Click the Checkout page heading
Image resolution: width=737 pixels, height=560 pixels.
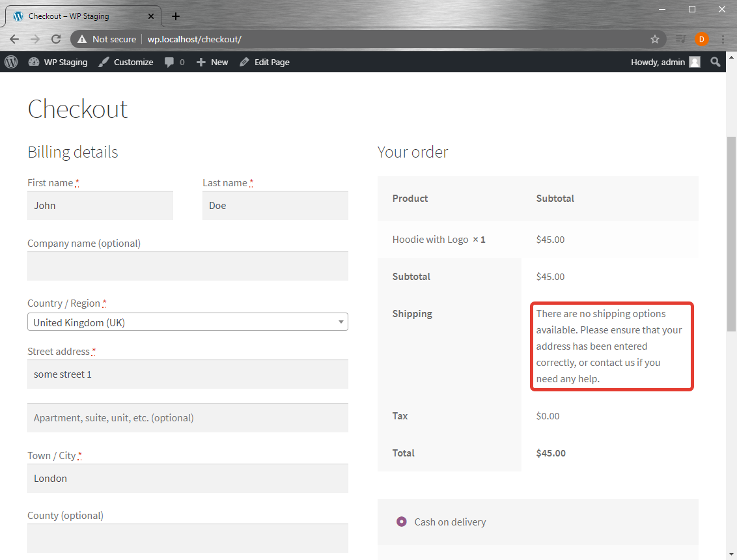[77, 109]
